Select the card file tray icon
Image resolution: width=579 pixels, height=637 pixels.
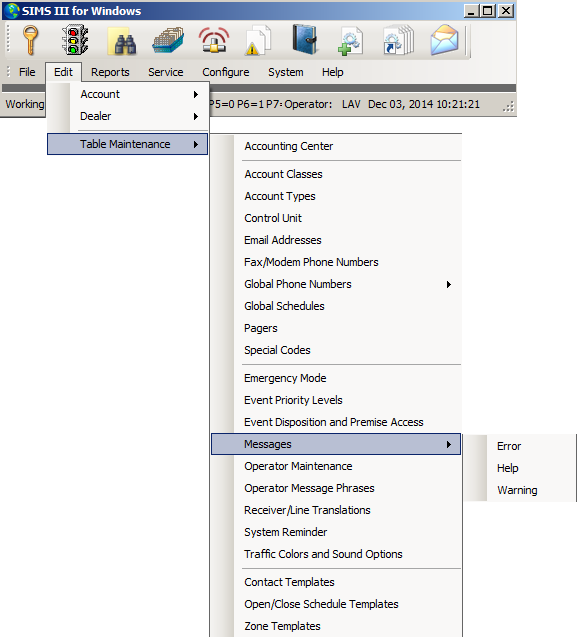coord(168,40)
